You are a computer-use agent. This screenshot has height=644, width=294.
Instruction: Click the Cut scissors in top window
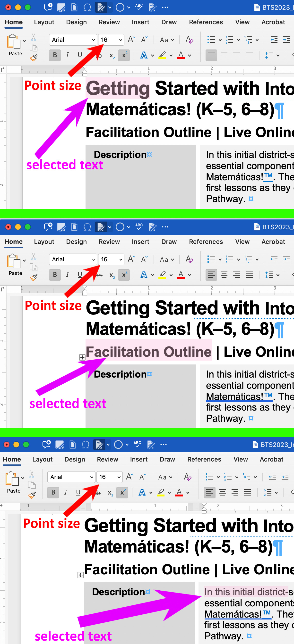34,37
